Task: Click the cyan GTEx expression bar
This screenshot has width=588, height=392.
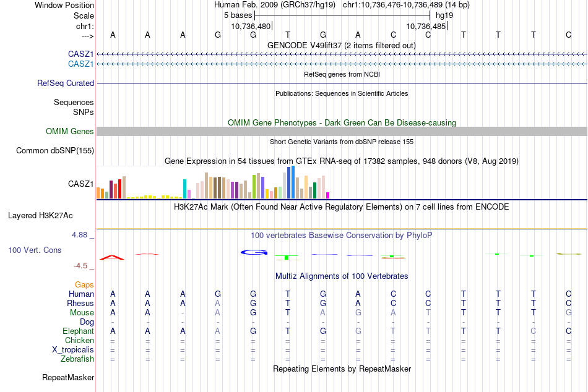Action: click(184, 189)
